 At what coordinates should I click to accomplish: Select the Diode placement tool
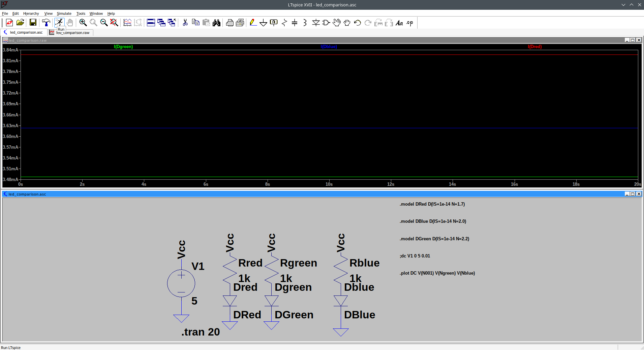pos(316,23)
